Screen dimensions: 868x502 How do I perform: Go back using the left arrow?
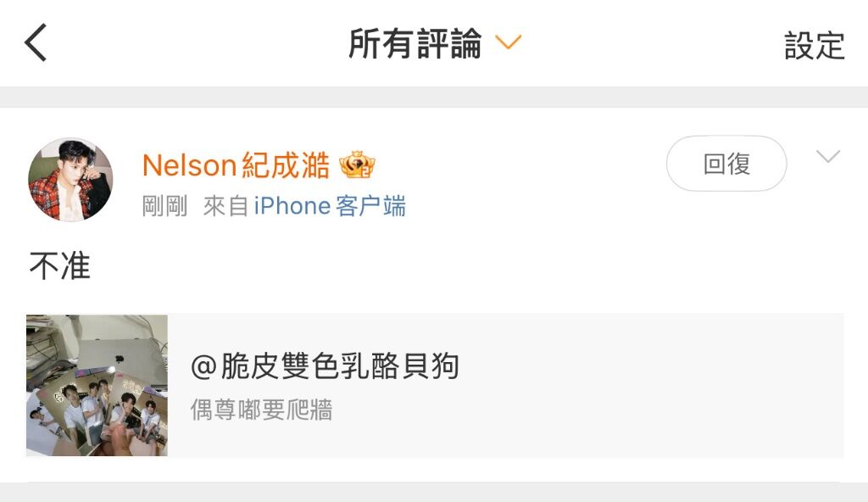tap(36, 42)
